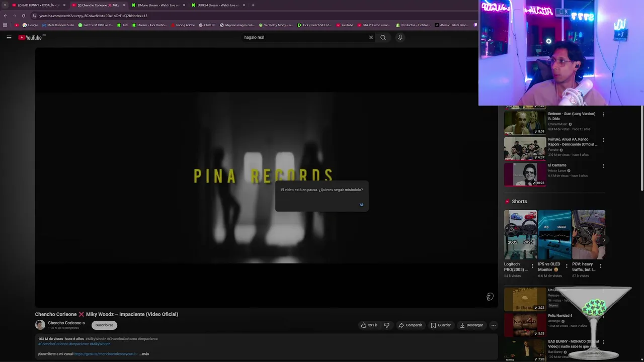Open Chencho Corleone channel avatar

click(40, 325)
